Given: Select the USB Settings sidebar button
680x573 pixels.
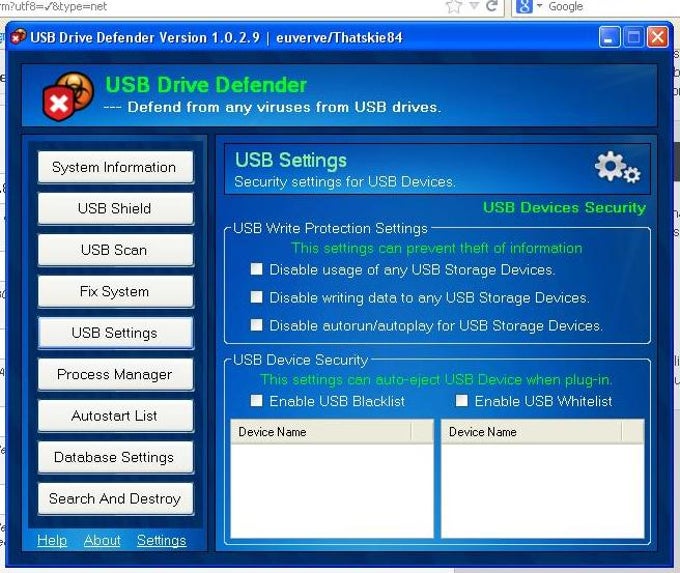Looking at the screenshot, I should [x=115, y=333].
